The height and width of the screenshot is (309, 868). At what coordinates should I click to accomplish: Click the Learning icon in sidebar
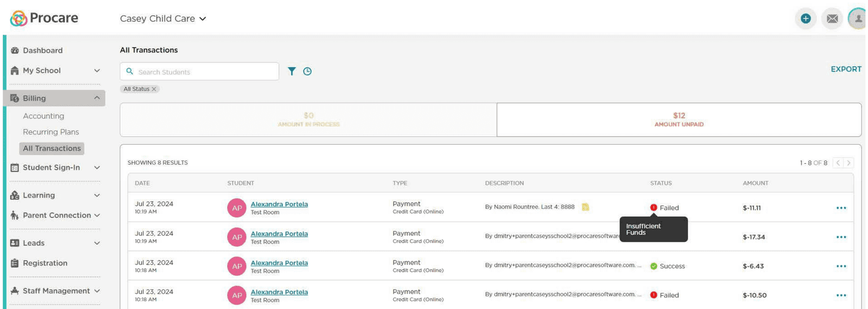pos(15,195)
